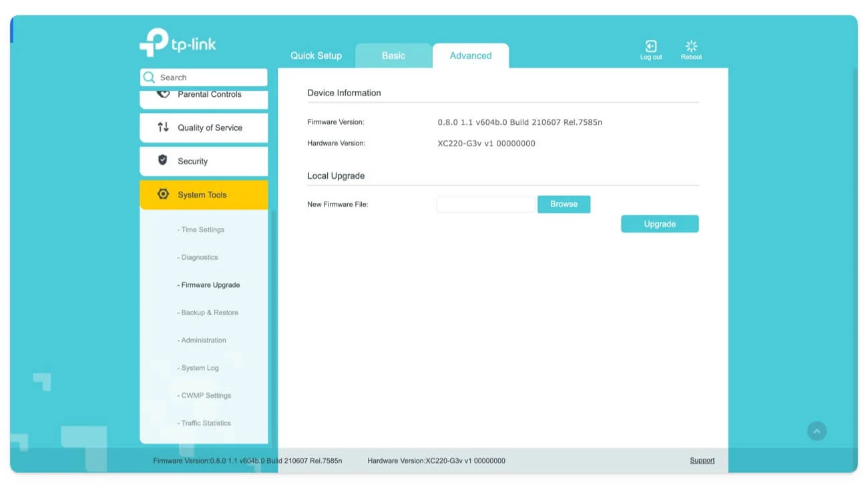
Task: Expand the Parental Controls menu
Action: (x=209, y=95)
